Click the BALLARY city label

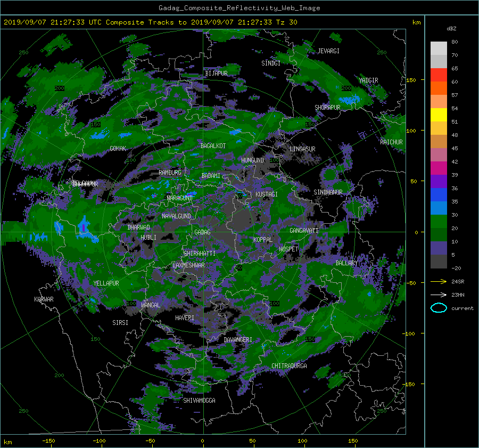tap(346, 263)
